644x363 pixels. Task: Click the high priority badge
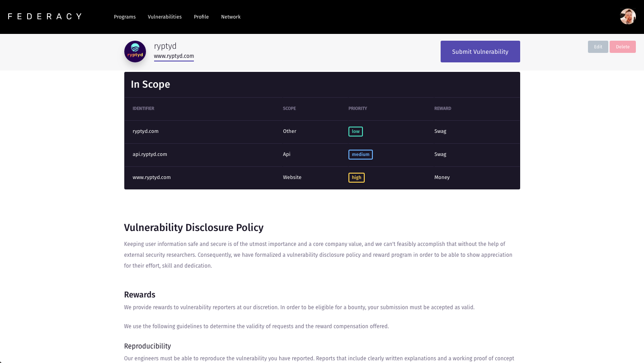pyautogui.click(x=357, y=178)
